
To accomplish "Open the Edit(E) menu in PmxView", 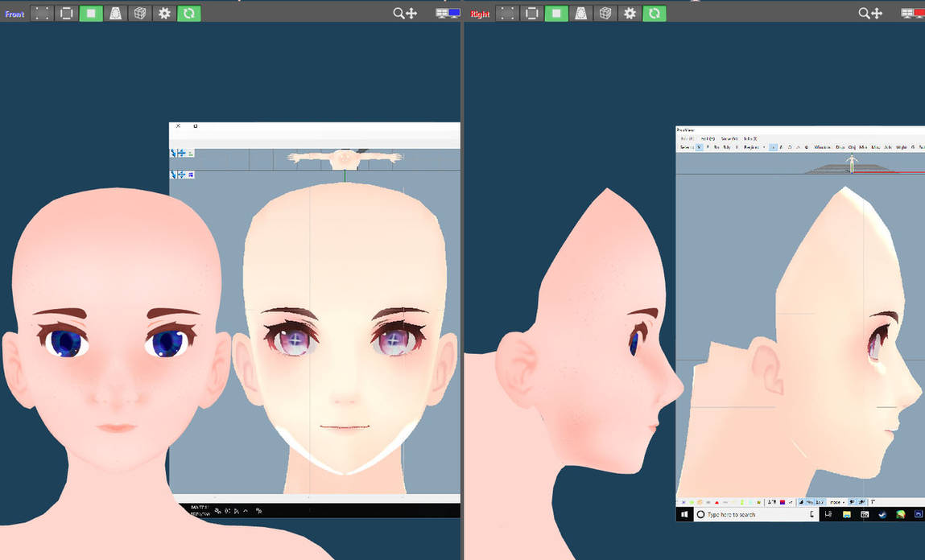I will pyautogui.click(x=708, y=138).
